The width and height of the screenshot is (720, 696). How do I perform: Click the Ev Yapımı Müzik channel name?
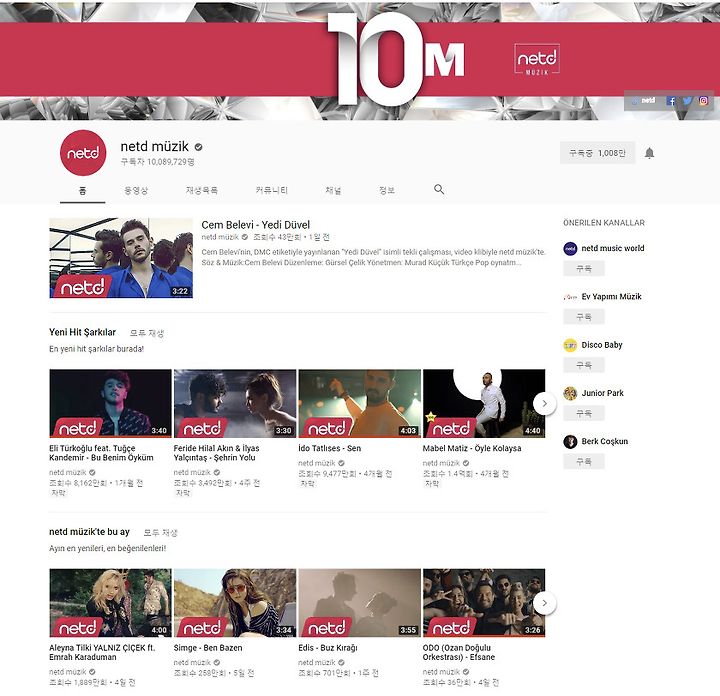coord(611,297)
